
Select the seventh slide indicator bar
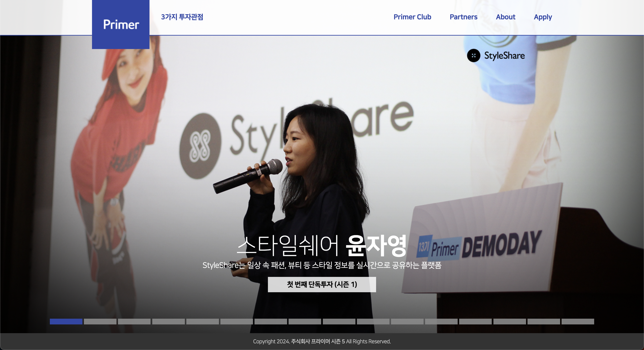(x=271, y=321)
